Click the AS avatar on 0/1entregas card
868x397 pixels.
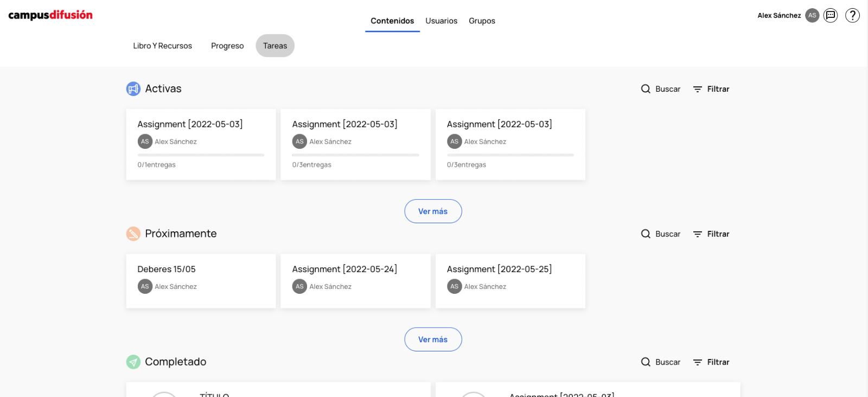coord(145,142)
